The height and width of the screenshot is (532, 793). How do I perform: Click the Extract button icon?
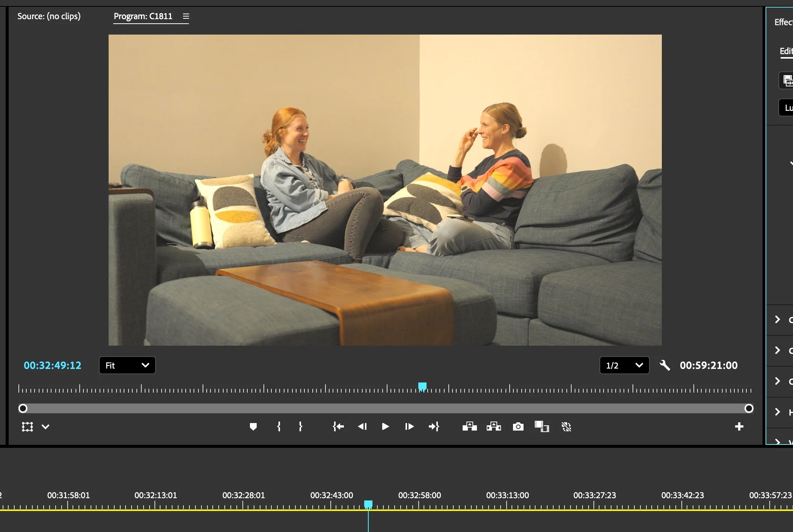[x=493, y=426]
